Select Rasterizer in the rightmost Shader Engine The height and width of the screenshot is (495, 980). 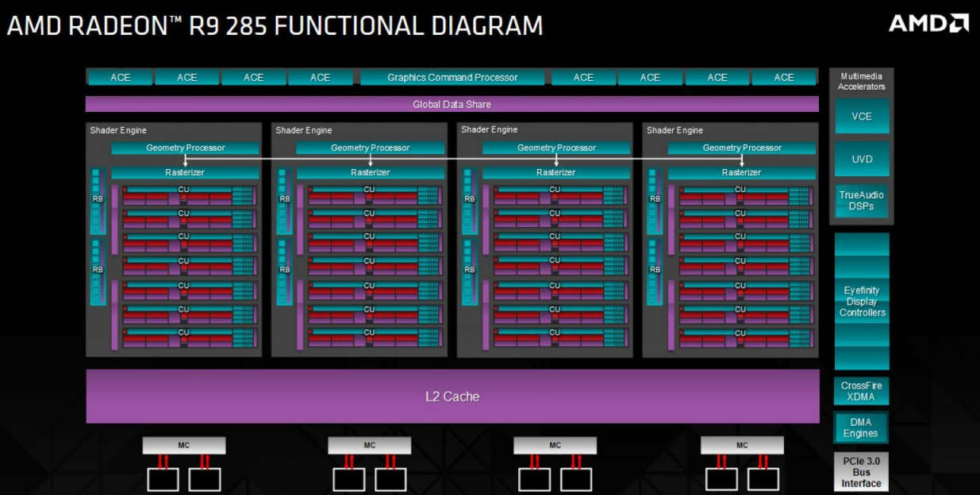pyautogui.click(x=742, y=172)
